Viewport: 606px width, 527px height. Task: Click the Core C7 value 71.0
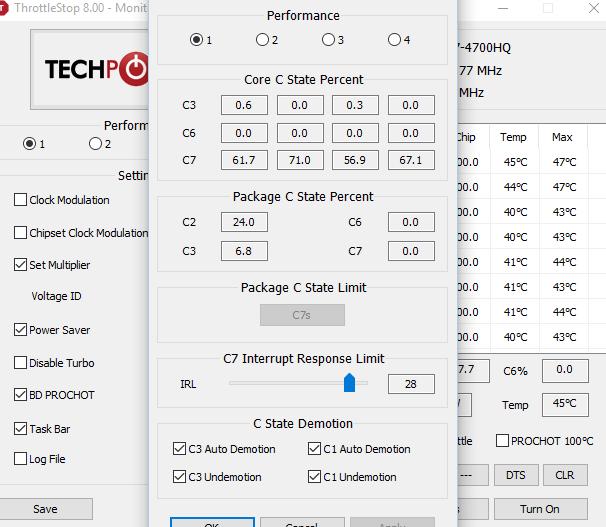pos(300,160)
